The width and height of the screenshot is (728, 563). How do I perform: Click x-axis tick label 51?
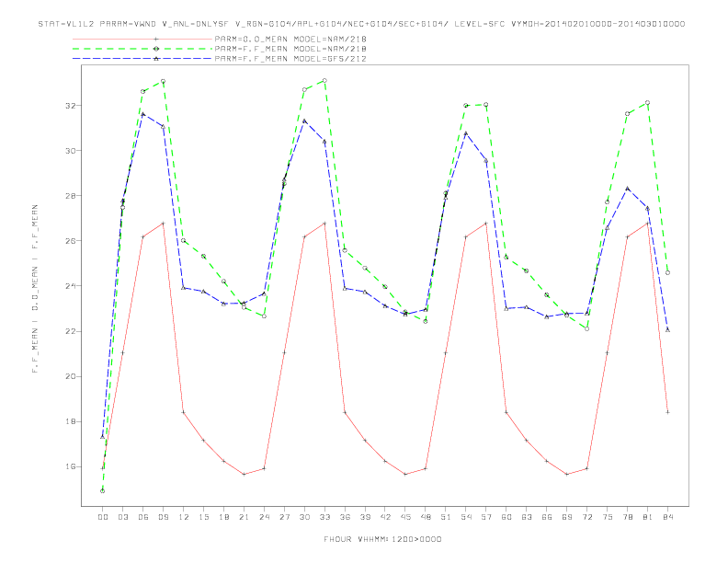pyautogui.click(x=446, y=517)
